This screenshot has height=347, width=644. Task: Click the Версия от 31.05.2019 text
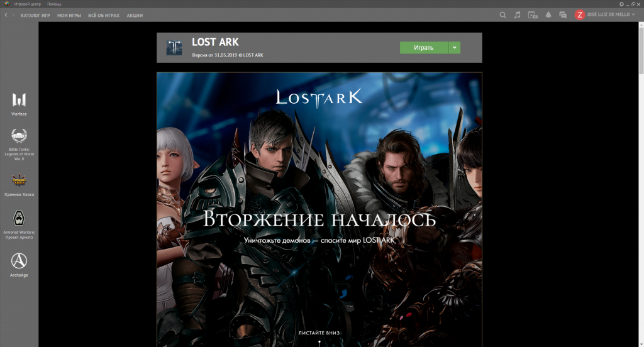(228, 55)
